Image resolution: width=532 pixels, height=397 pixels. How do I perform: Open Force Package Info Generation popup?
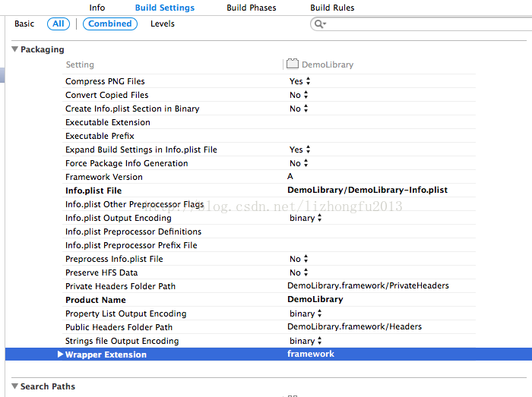pos(299,163)
